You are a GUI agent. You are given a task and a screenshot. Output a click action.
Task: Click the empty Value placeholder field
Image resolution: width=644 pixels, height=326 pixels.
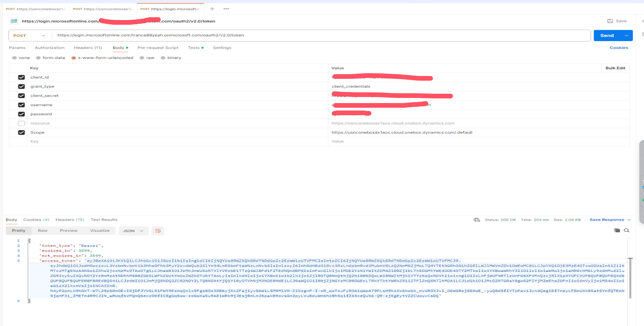point(479,141)
